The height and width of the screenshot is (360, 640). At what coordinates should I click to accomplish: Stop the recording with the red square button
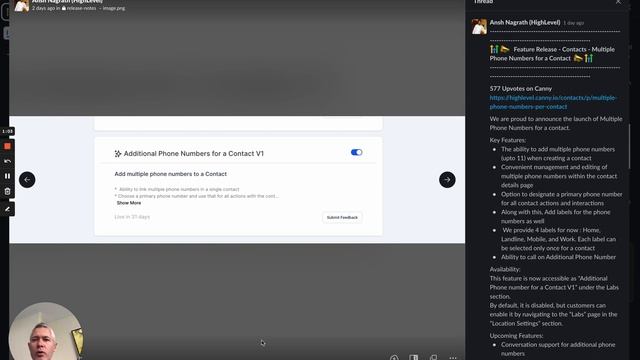7,146
